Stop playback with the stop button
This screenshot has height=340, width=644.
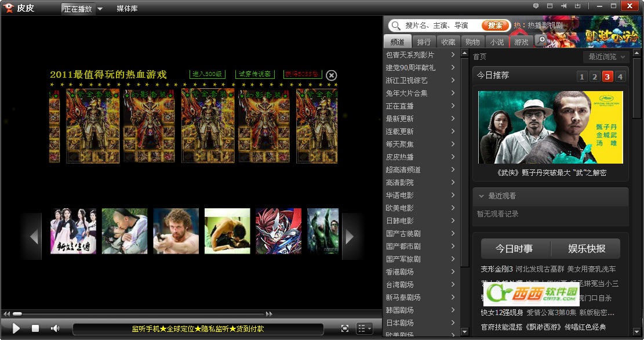(35, 328)
